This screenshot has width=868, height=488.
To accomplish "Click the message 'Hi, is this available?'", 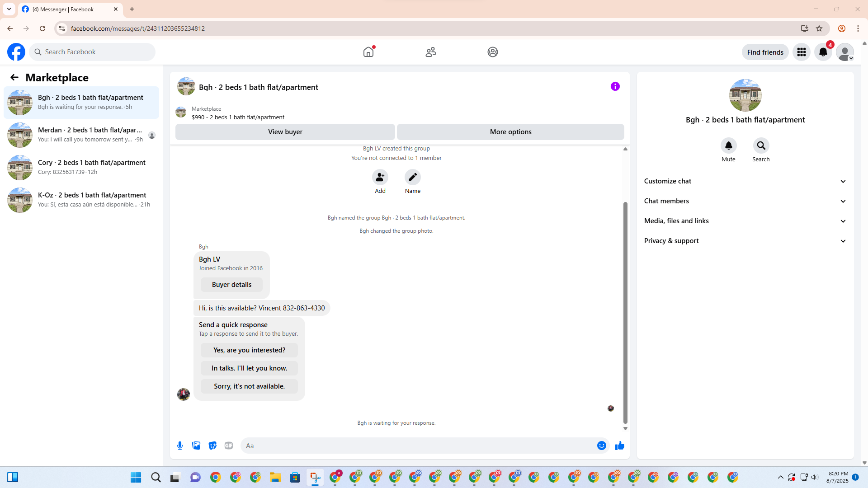I will 262,308.
